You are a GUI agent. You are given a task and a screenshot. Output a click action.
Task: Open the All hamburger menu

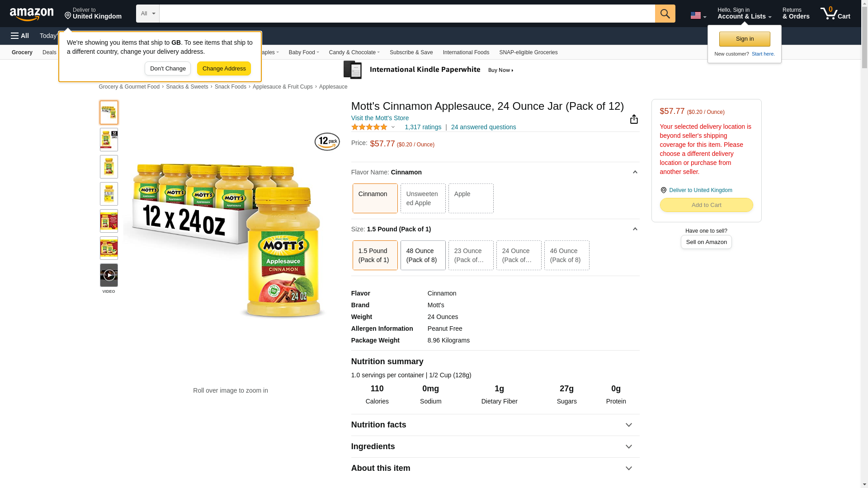pos(20,36)
